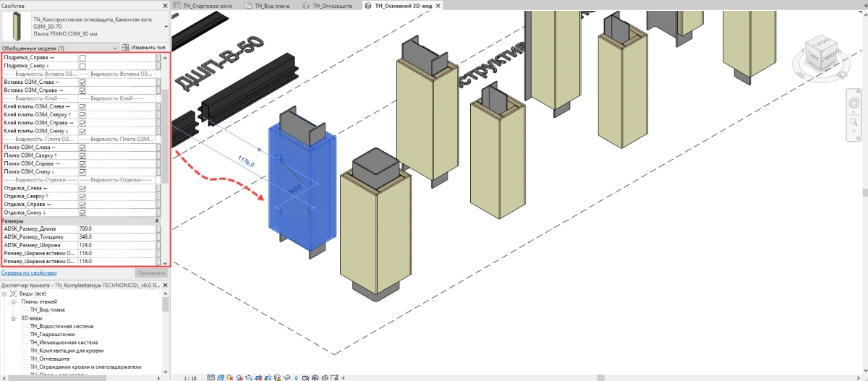The width and height of the screenshot is (868, 381).
Task: Open the type selector dropdown arrow
Action: [x=165, y=26]
